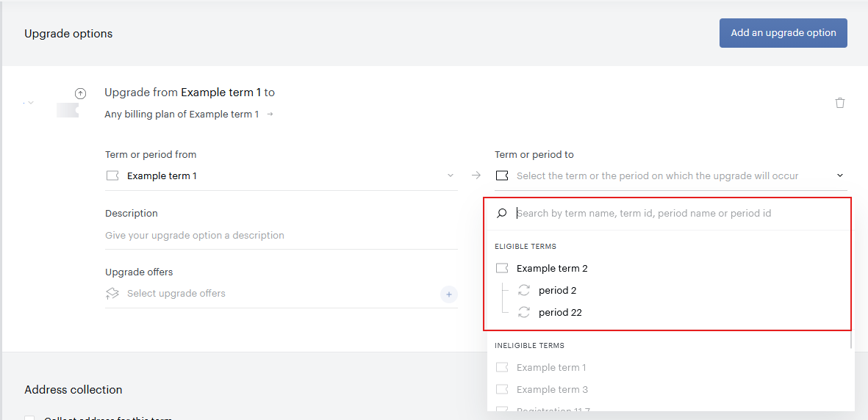Click the arrow between from and to fields
The width and height of the screenshot is (868, 420).
coord(476,175)
